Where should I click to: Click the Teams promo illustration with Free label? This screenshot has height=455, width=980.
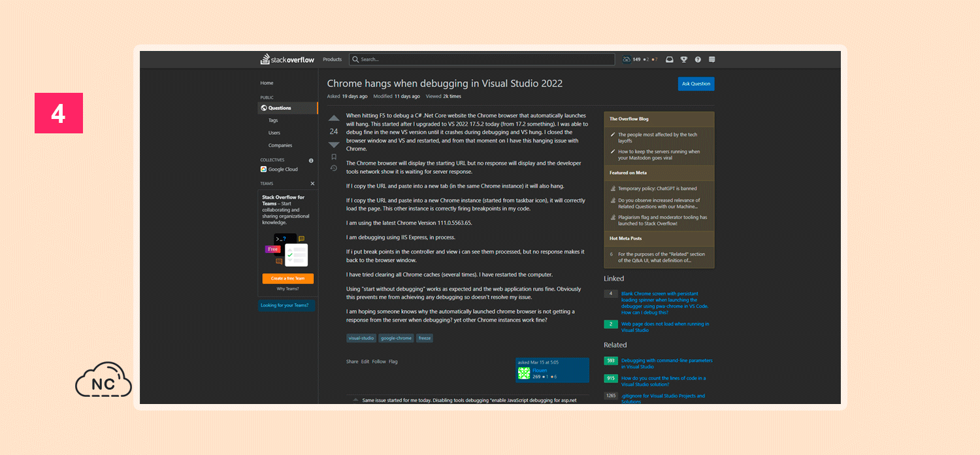(x=286, y=250)
